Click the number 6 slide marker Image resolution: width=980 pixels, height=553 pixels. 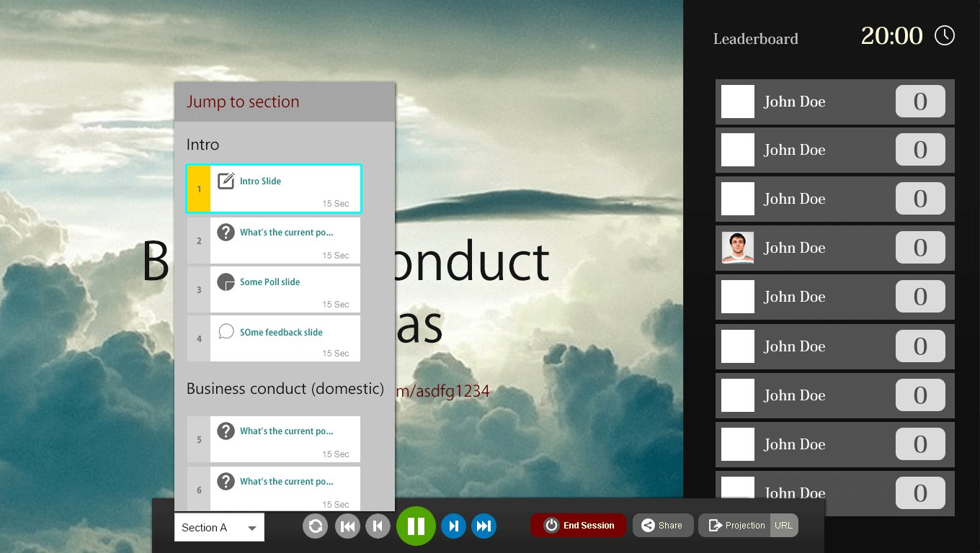(x=199, y=489)
